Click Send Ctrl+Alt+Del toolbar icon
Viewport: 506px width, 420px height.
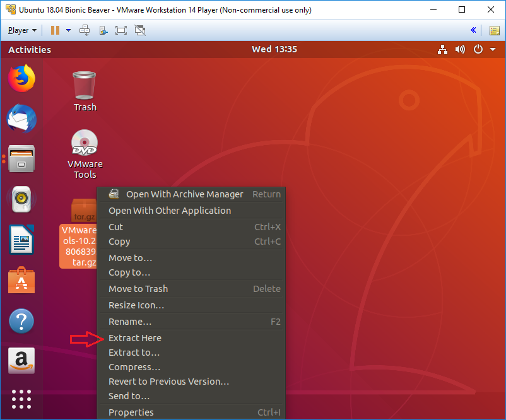tap(85, 30)
